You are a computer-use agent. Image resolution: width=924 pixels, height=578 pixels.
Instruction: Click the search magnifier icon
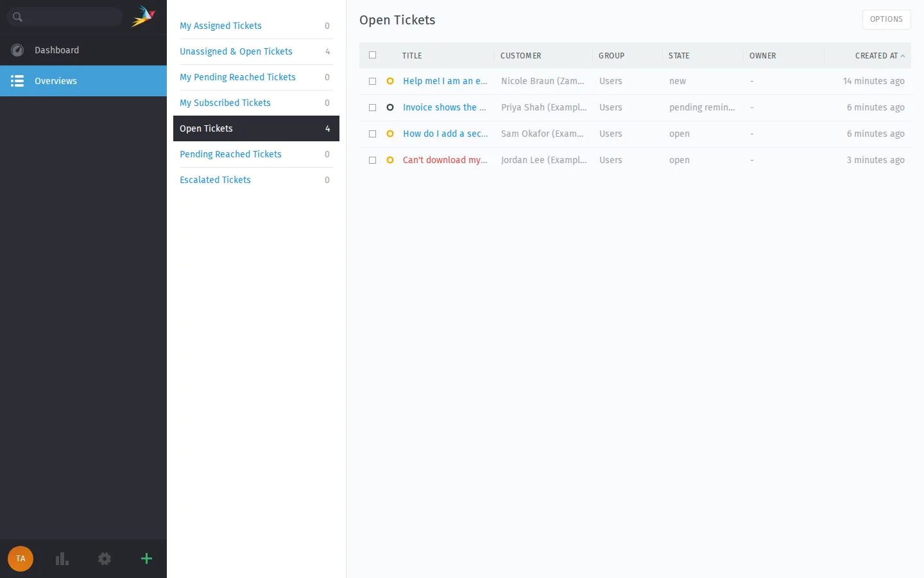point(17,17)
